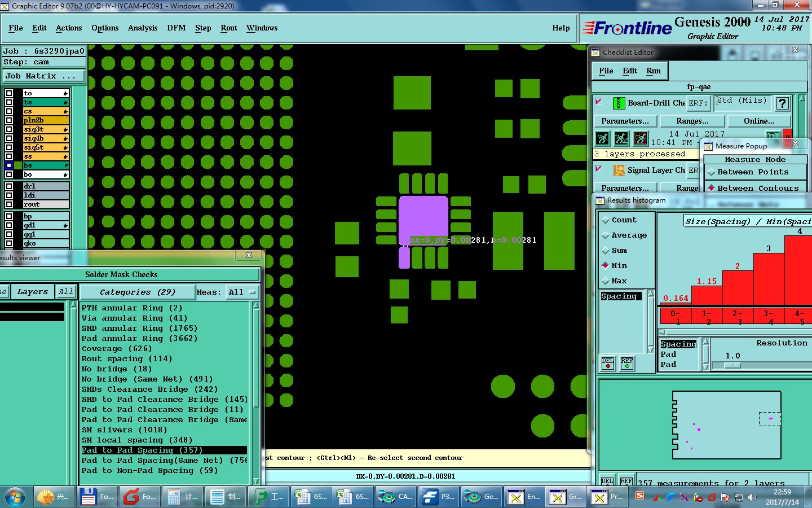This screenshot has height=508, width=812.
Task: Click the DEL icon in Results histogram
Action: click(608, 364)
